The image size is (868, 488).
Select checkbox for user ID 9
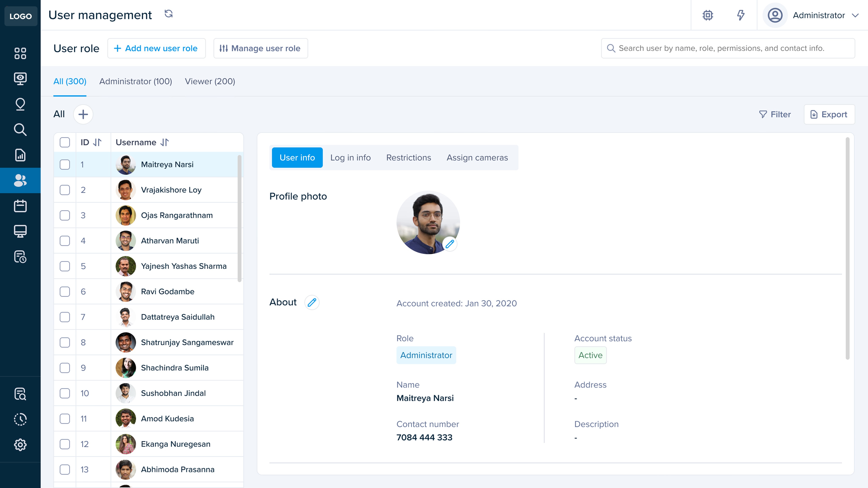coord(65,368)
